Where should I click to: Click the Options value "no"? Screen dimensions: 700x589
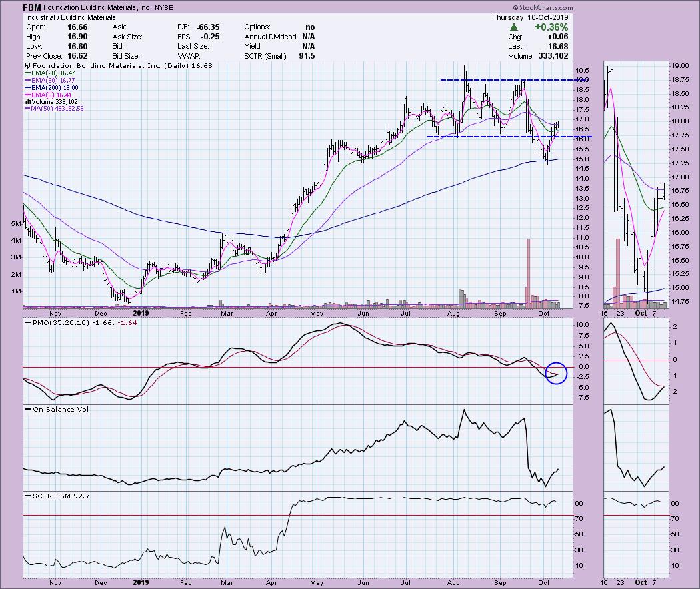(x=310, y=27)
